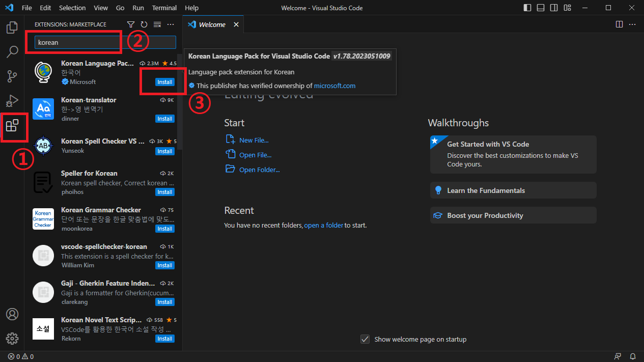
Task: Open the Help menu
Action: 192,8
